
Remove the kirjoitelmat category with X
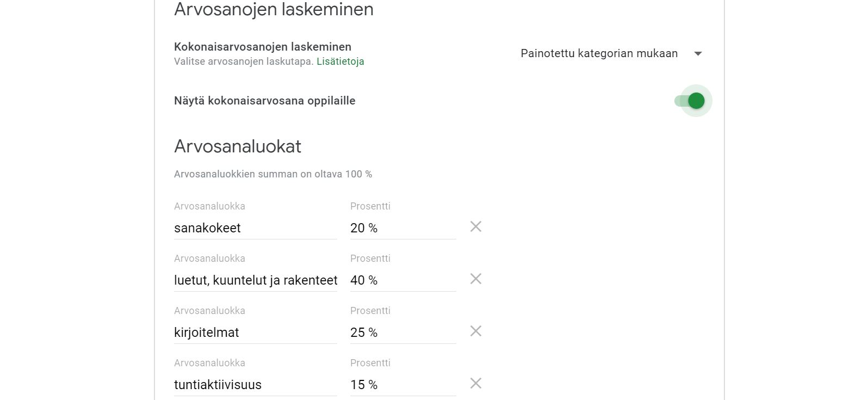pos(476,331)
